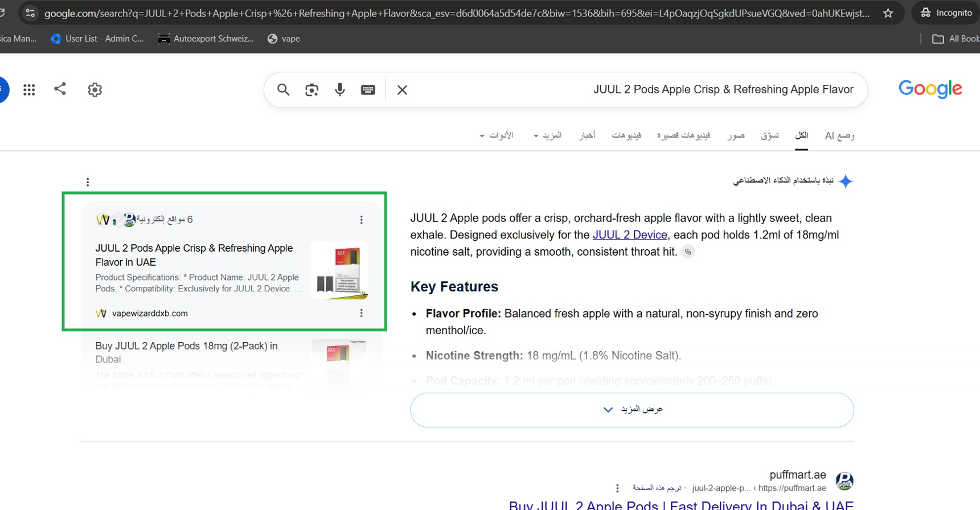Open the 6 sources card options menu
Viewport: 980px width, 510px height.
click(361, 220)
